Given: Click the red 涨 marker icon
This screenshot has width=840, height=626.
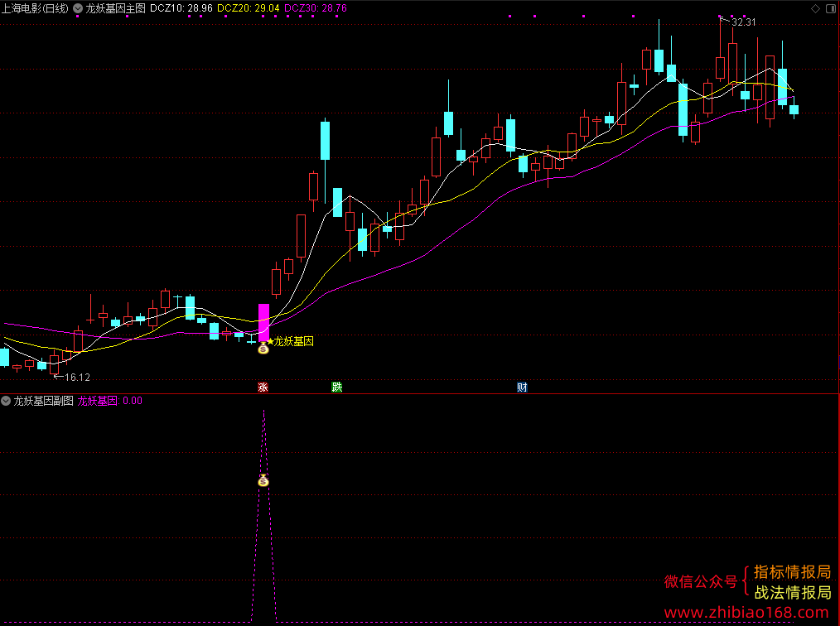Looking at the screenshot, I should (263, 388).
